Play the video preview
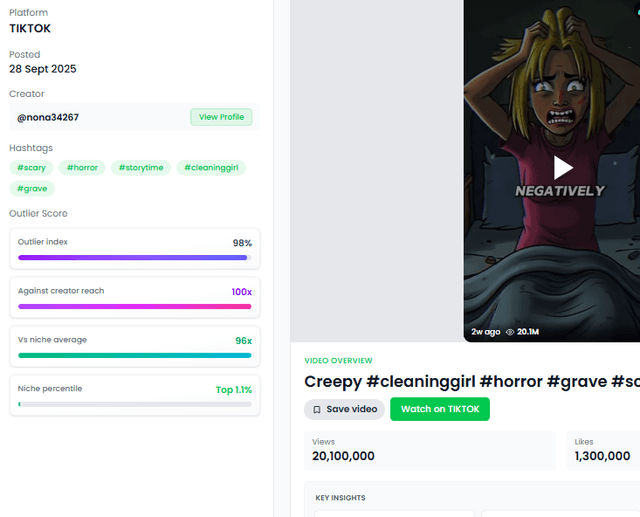The width and height of the screenshot is (640, 517). [x=563, y=167]
